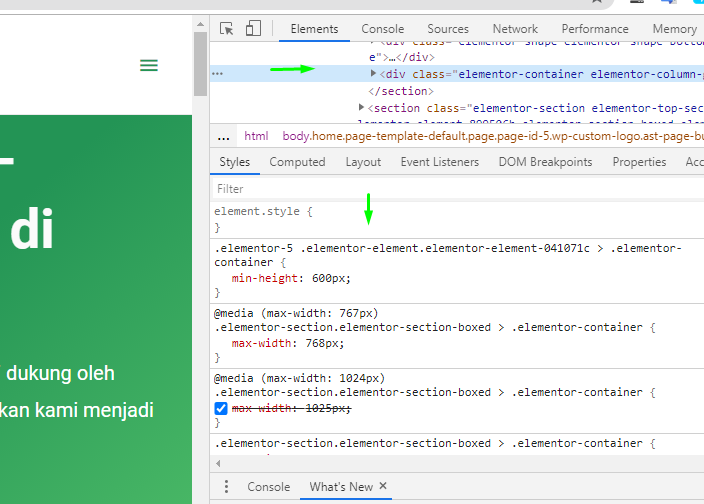704x504 pixels.
Task: Click the styles Filter input field
Action: click(450, 188)
